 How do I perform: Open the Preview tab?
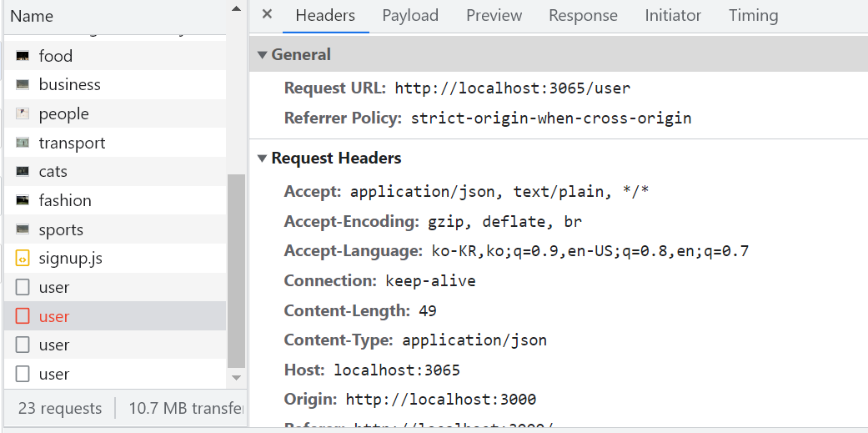[494, 15]
